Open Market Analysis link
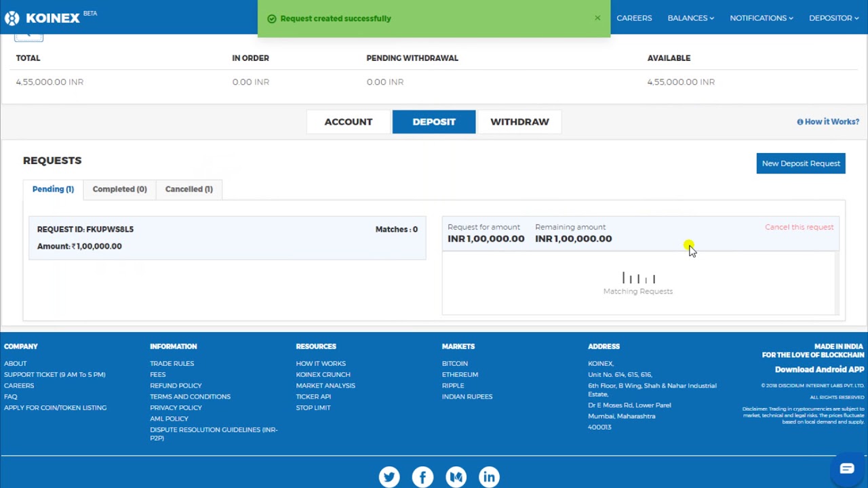Screen dimensions: 868x488 point(325,386)
